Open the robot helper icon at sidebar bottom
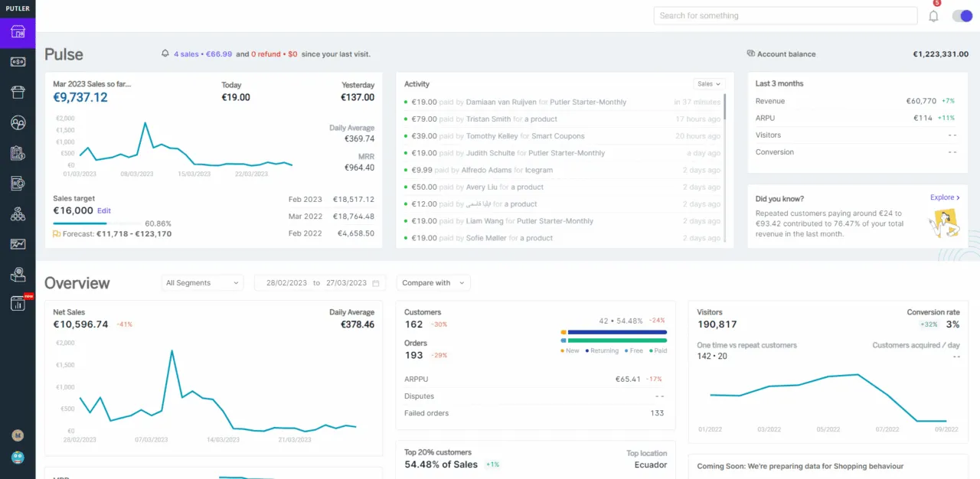Image resolution: width=980 pixels, height=479 pixels. [x=18, y=458]
